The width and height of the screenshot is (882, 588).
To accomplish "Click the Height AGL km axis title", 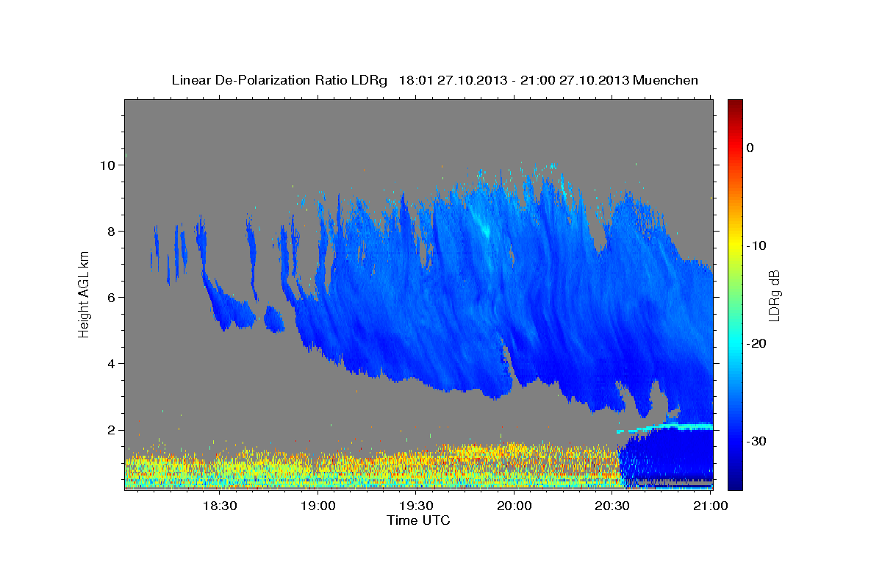I will 84,293.
